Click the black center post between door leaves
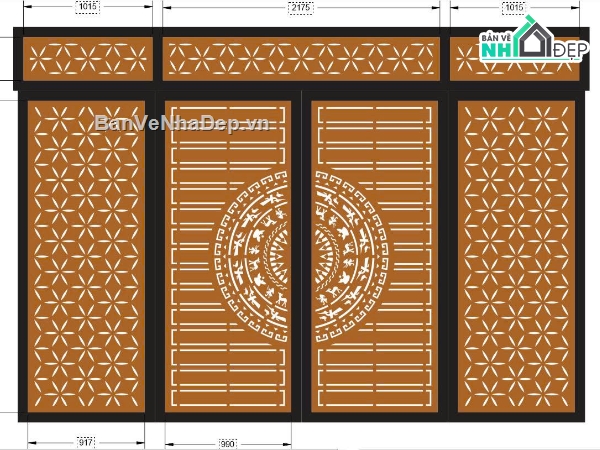Image resolution: width=600 pixels, height=450 pixels. tap(301, 255)
